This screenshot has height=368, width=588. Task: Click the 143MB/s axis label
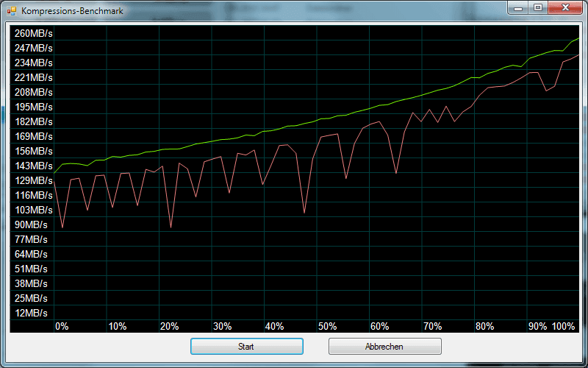pyautogui.click(x=33, y=166)
